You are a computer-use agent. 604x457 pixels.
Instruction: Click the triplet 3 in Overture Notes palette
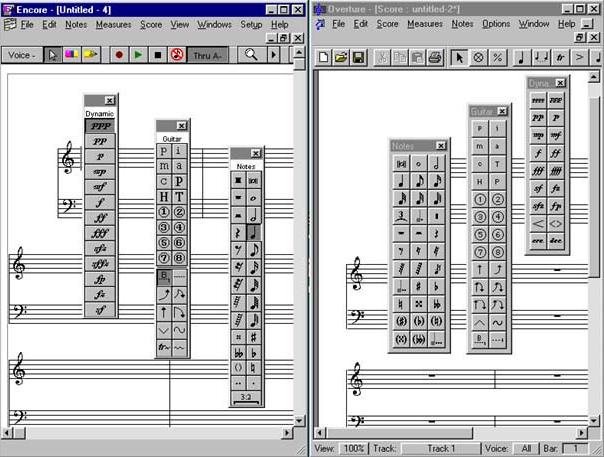(401, 216)
